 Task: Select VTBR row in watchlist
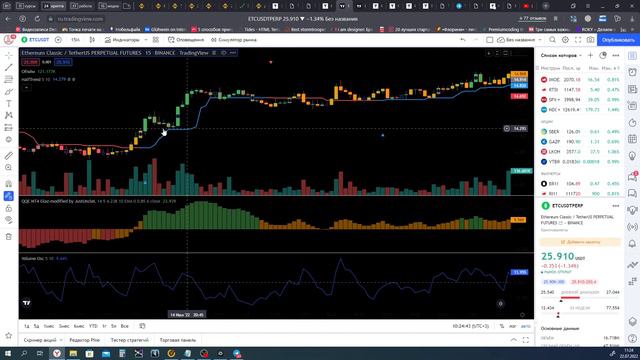580,162
